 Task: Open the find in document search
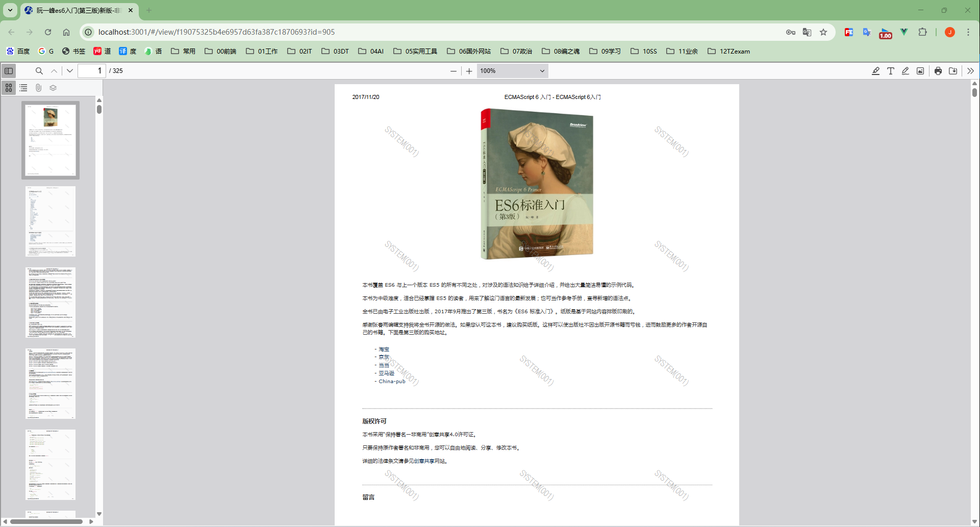[x=39, y=71]
